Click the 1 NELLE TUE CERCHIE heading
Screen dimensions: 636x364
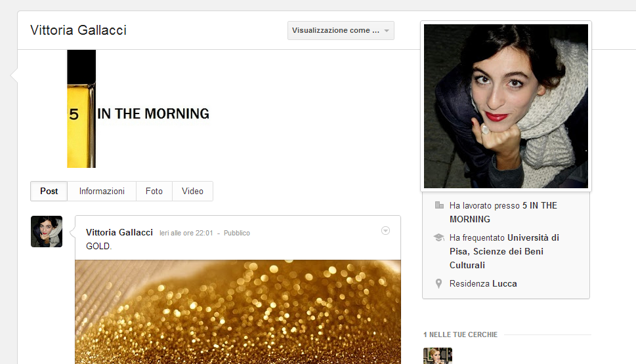coord(460,335)
